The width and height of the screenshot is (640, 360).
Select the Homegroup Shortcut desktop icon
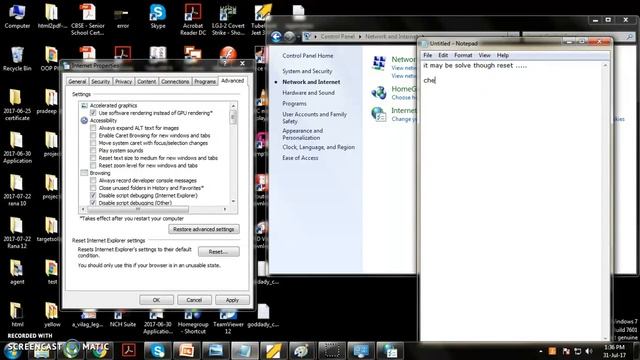tap(193, 322)
